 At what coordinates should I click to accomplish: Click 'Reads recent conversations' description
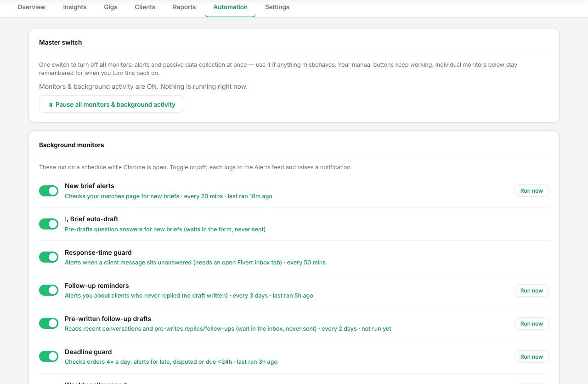click(x=228, y=329)
